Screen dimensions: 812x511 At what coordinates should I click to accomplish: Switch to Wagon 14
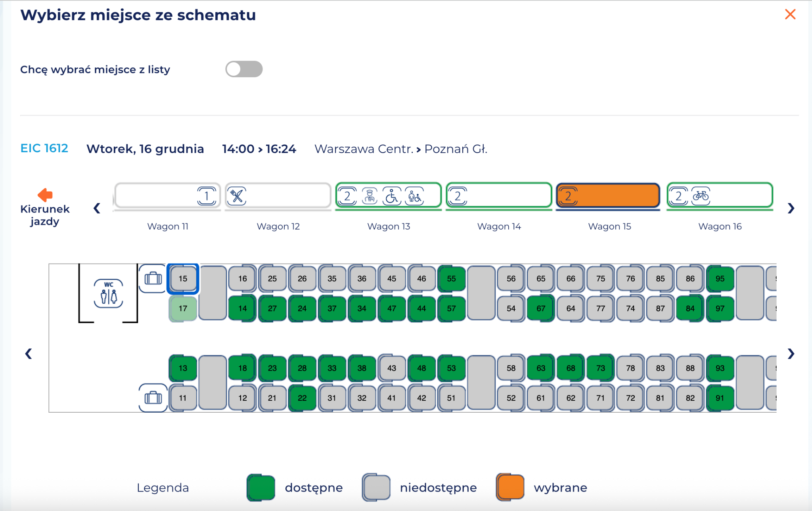[499, 195]
